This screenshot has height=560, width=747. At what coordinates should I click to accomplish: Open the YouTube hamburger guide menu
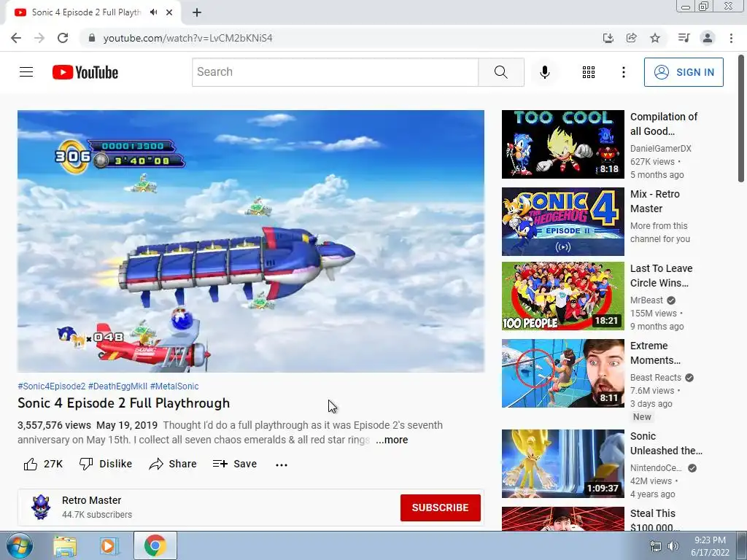point(26,72)
